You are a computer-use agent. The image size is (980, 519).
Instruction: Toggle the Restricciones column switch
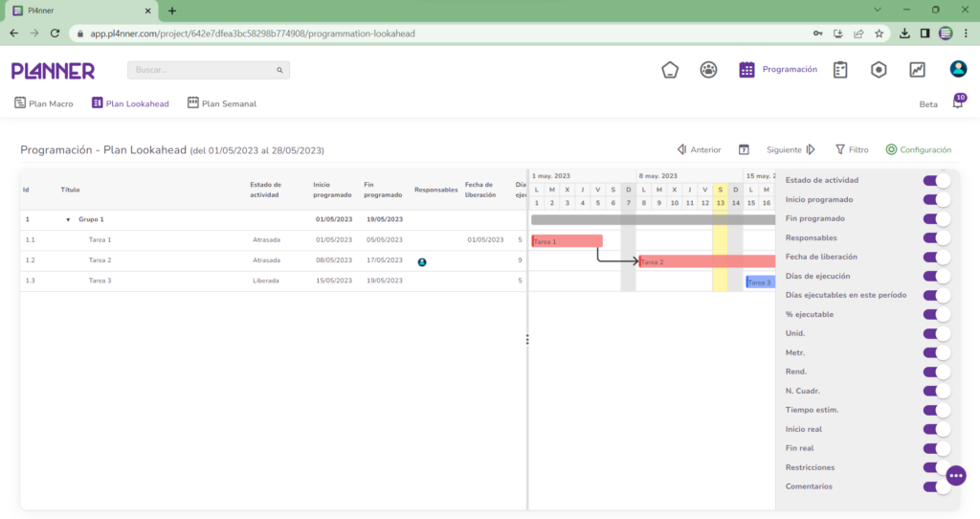[936, 467]
